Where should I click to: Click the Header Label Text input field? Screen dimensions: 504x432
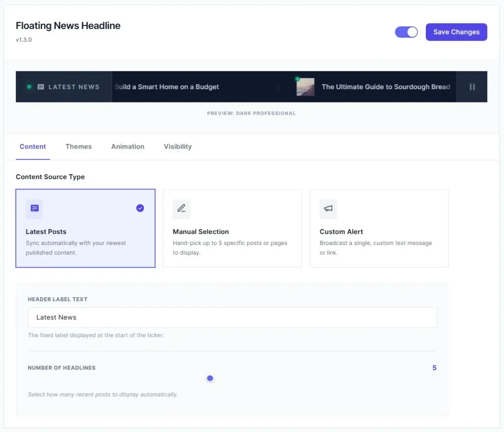tap(232, 317)
